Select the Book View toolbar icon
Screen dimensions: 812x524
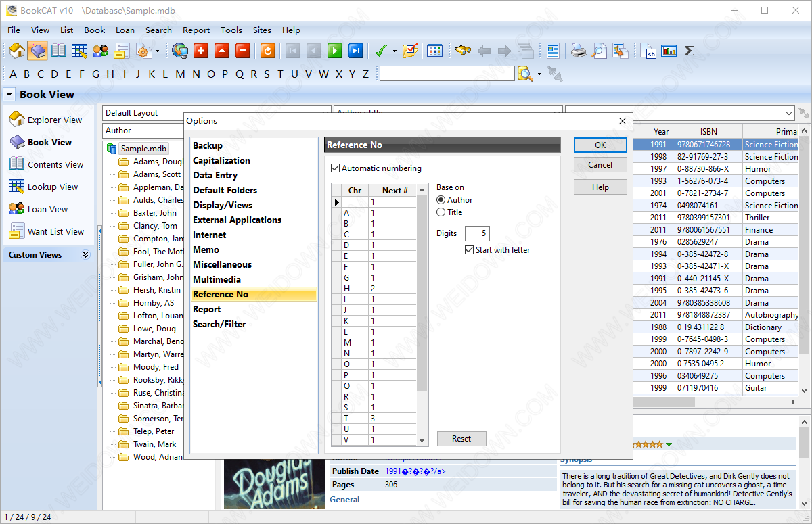(38, 51)
